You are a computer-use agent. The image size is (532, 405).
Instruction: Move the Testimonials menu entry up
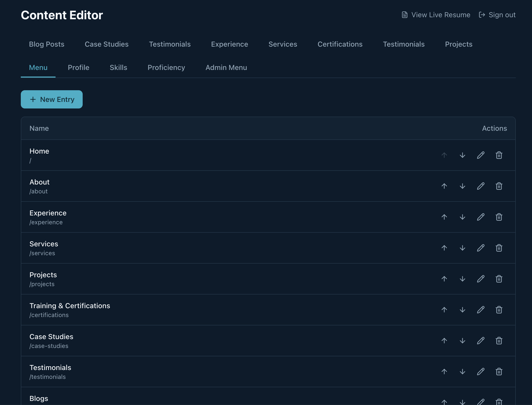pyautogui.click(x=444, y=372)
